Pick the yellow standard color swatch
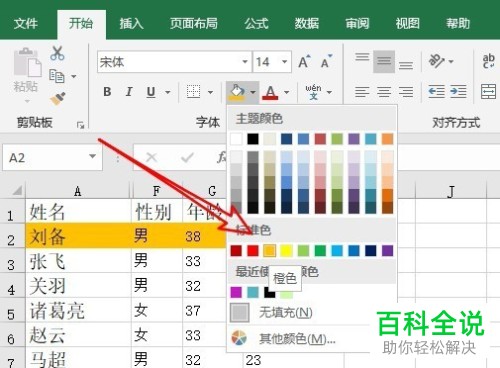Image resolution: width=500 pixels, height=368 pixels. 286,250
